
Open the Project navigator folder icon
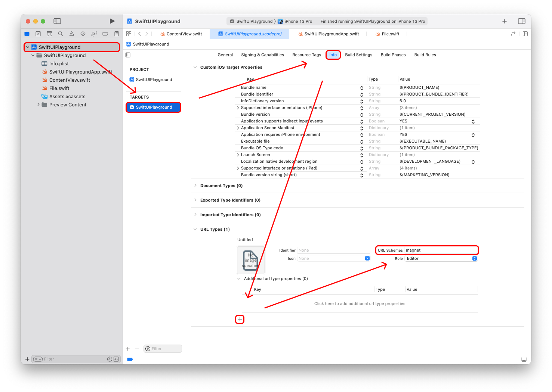point(27,34)
